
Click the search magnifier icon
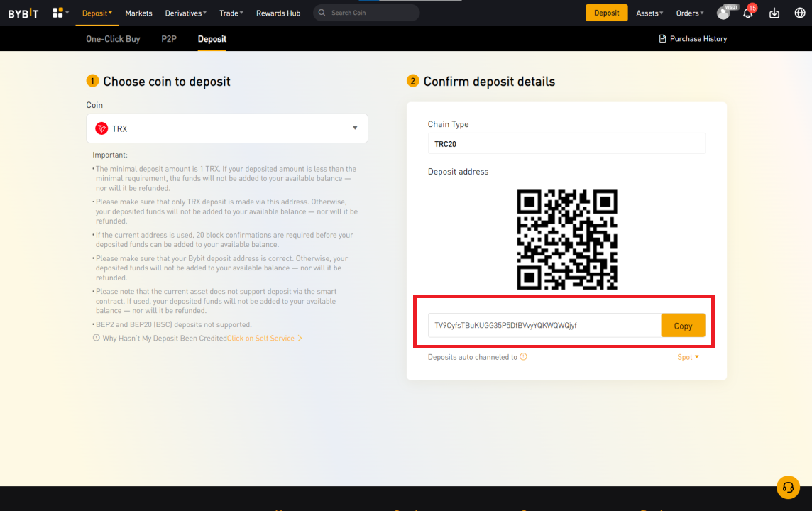[322, 13]
